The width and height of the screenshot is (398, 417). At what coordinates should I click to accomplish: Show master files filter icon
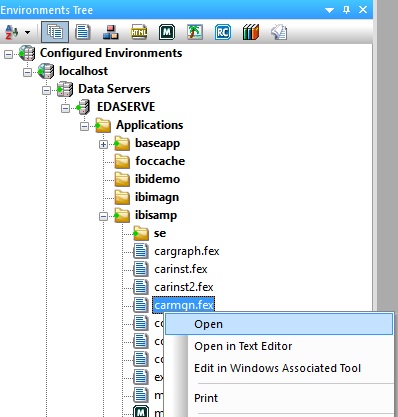(x=111, y=32)
